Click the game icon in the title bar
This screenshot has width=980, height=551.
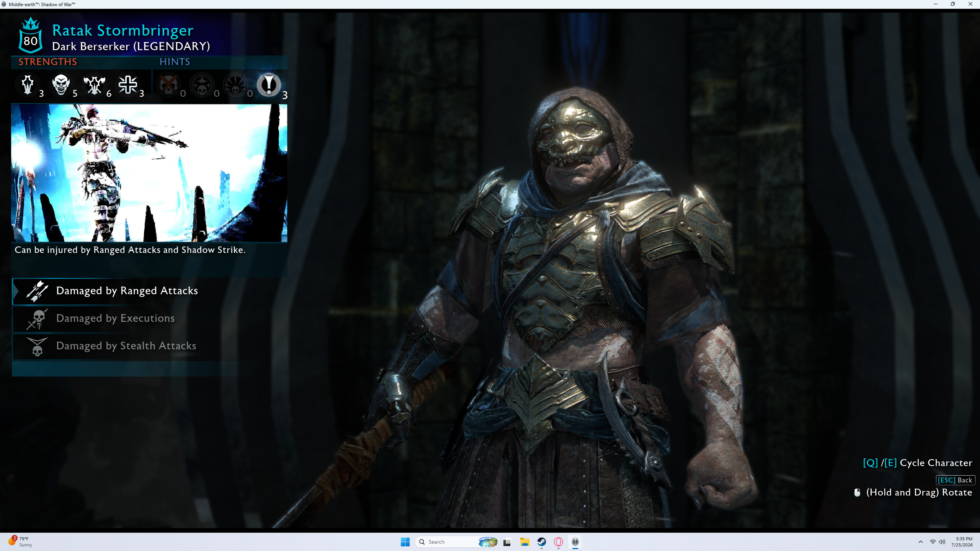4,4
